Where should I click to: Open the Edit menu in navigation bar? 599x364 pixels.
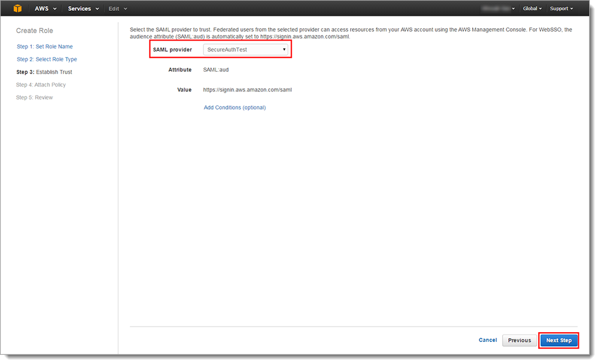click(x=118, y=9)
